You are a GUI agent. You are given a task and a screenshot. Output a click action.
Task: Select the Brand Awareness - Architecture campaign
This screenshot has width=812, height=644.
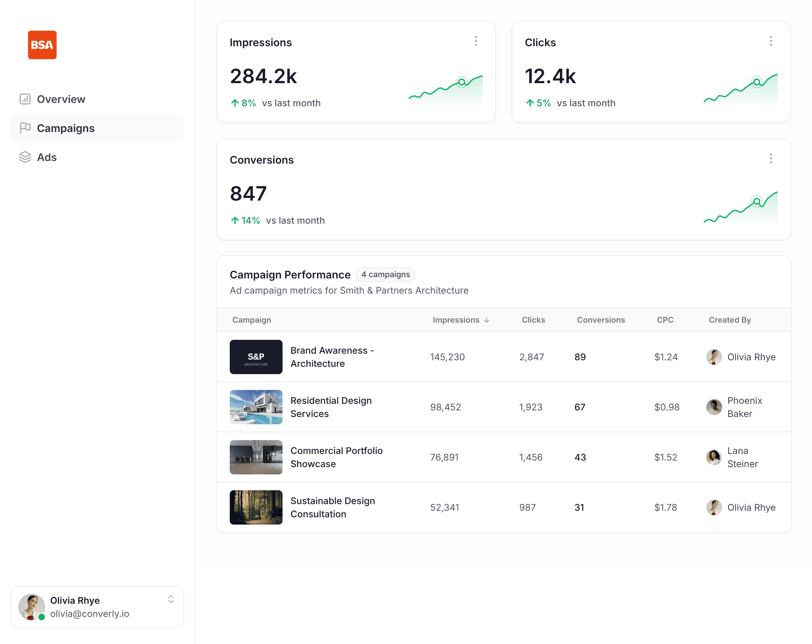332,357
